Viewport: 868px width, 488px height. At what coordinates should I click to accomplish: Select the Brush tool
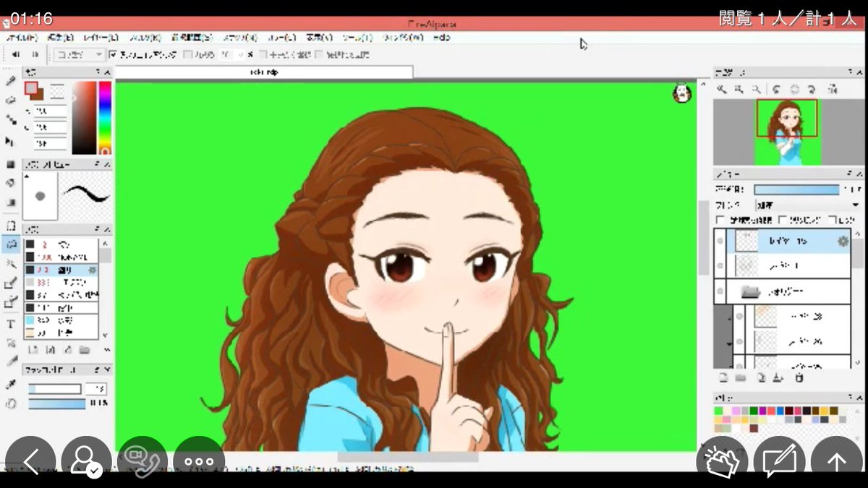pyautogui.click(x=10, y=82)
